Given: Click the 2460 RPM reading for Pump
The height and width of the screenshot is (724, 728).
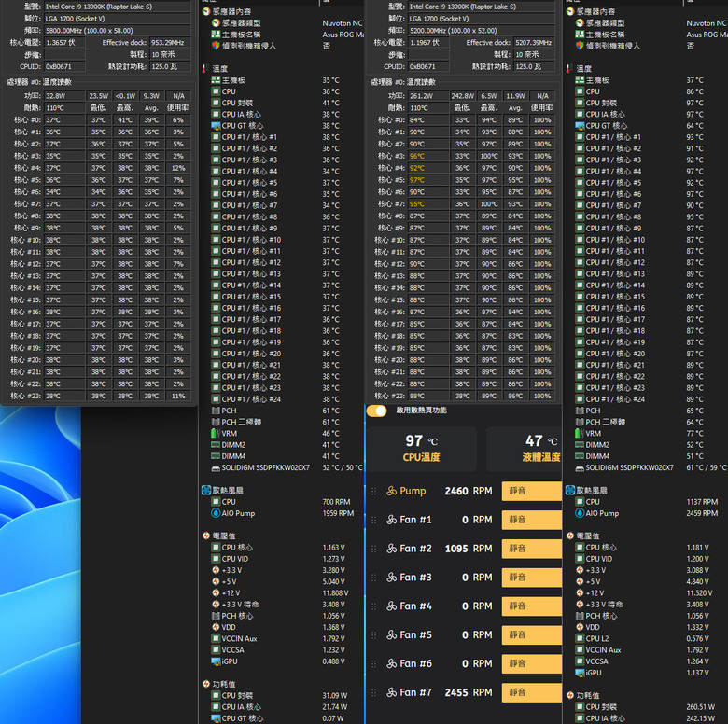Looking at the screenshot, I should coord(468,491).
